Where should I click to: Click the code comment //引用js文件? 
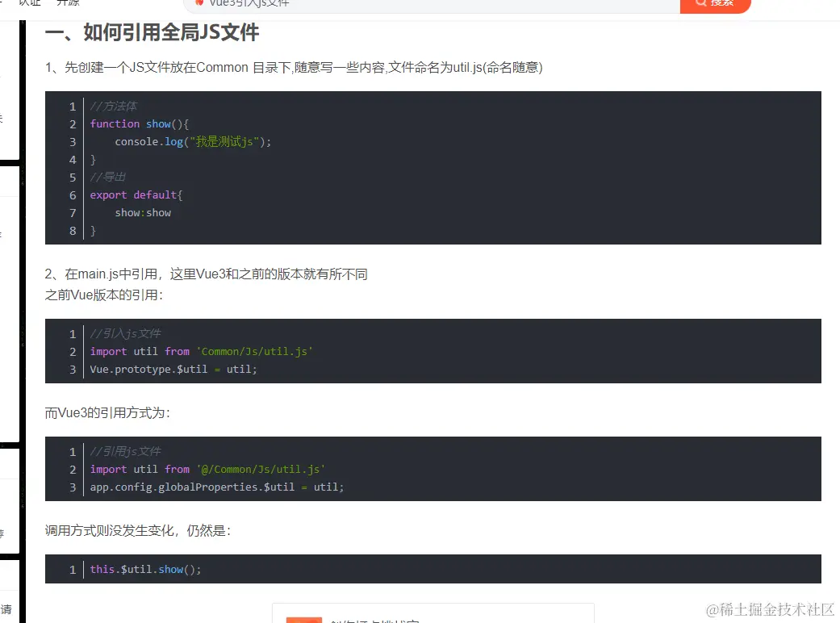pyautogui.click(x=125, y=451)
